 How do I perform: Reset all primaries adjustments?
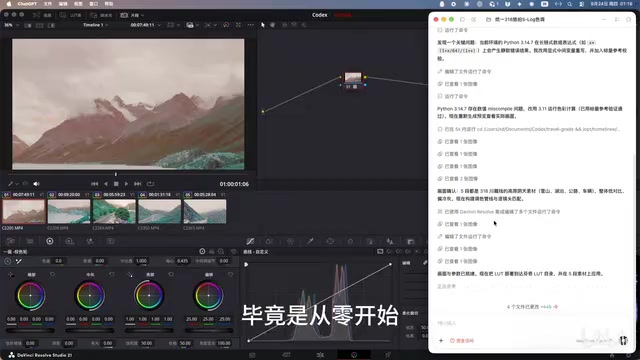[x=233, y=251]
